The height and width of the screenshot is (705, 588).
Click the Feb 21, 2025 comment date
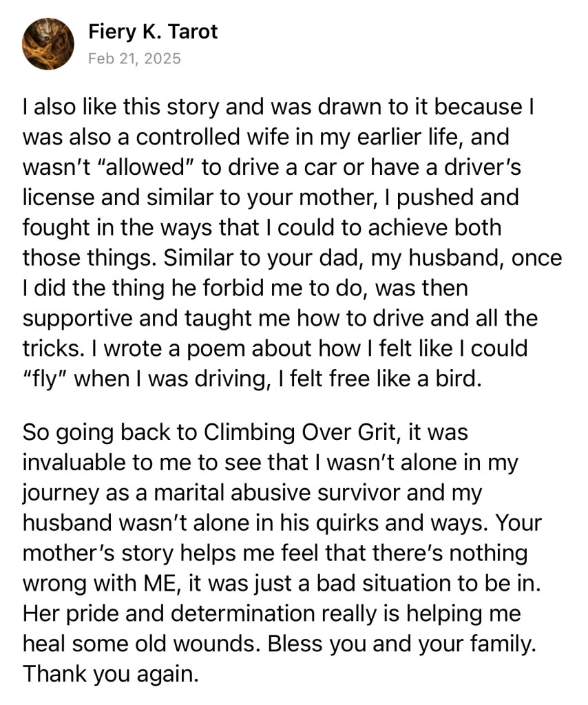pyautogui.click(x=134, y=58)
